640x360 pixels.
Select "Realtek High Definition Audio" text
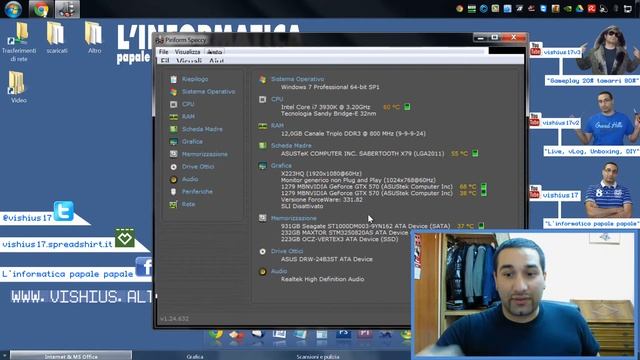(x=322, y=279)
